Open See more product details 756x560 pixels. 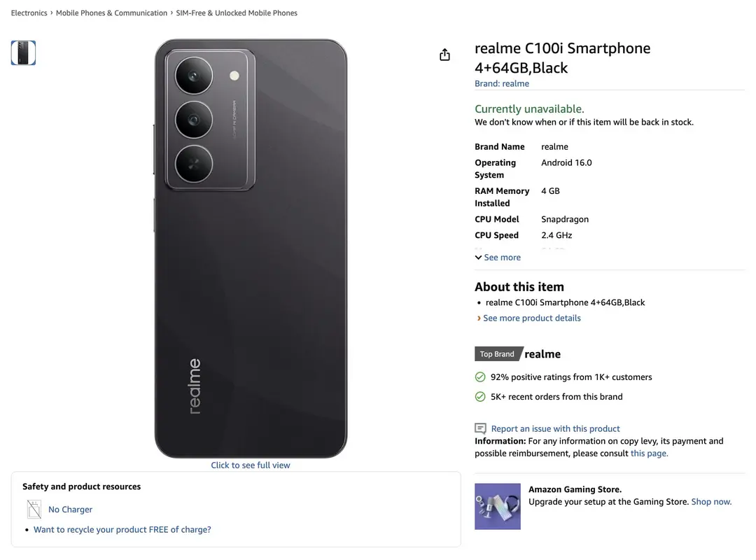tap(532, 318)
